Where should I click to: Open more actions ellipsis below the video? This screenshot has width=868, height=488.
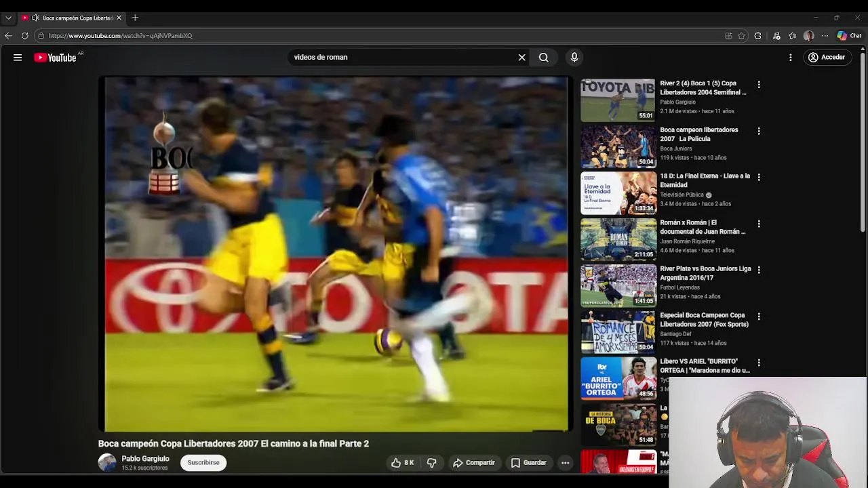click(566, 463)
